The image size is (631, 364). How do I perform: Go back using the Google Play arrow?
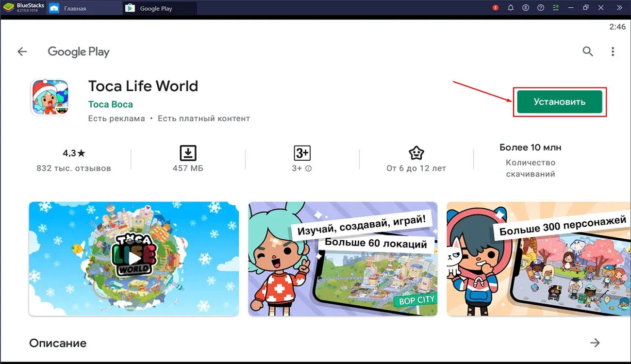(22, 51)
